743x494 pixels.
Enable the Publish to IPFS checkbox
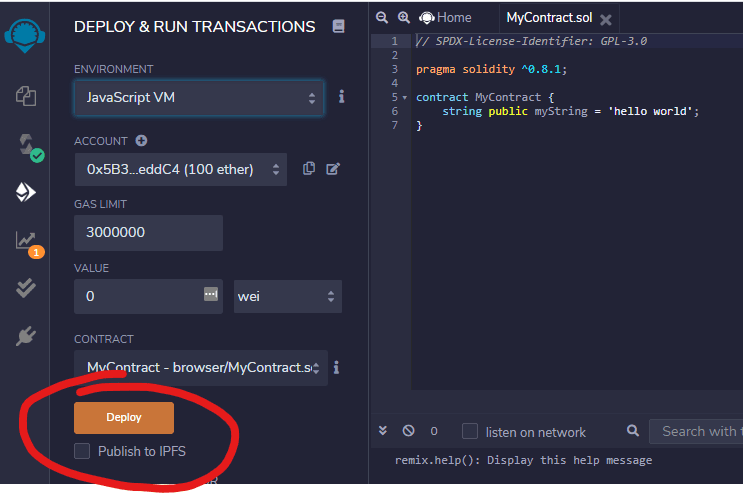click(x=82, y=451)
